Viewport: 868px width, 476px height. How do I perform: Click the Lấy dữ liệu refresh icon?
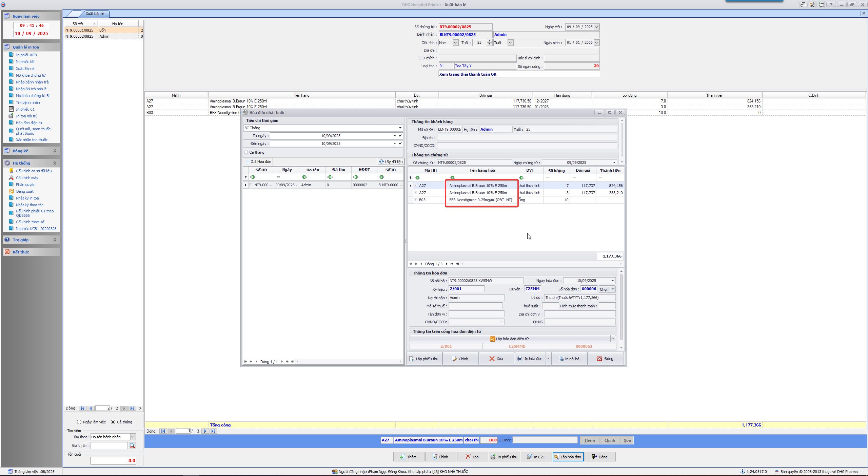click(x=381, y=162)
